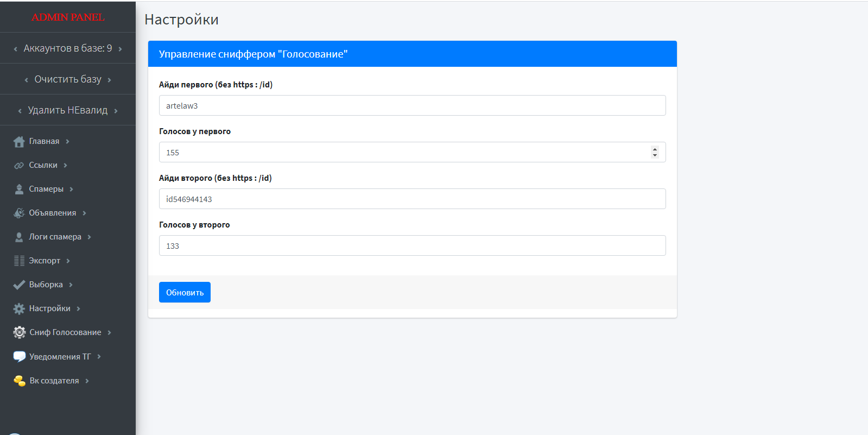Click the gear icon beside Настройки
Image resolution: width=868 pixels, height=435 pixels.
(x=19, y=309)
